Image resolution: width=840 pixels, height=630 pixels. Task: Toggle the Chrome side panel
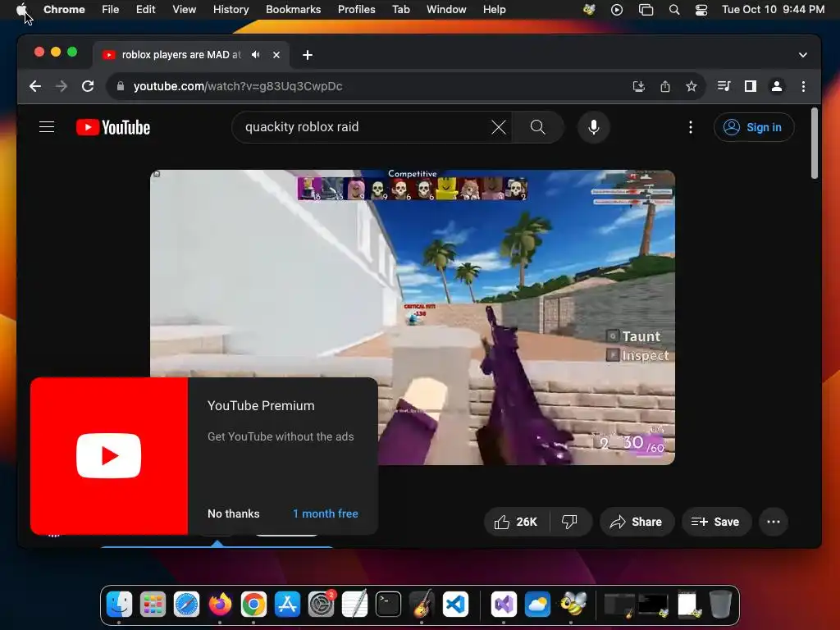[x=750, y=86]
